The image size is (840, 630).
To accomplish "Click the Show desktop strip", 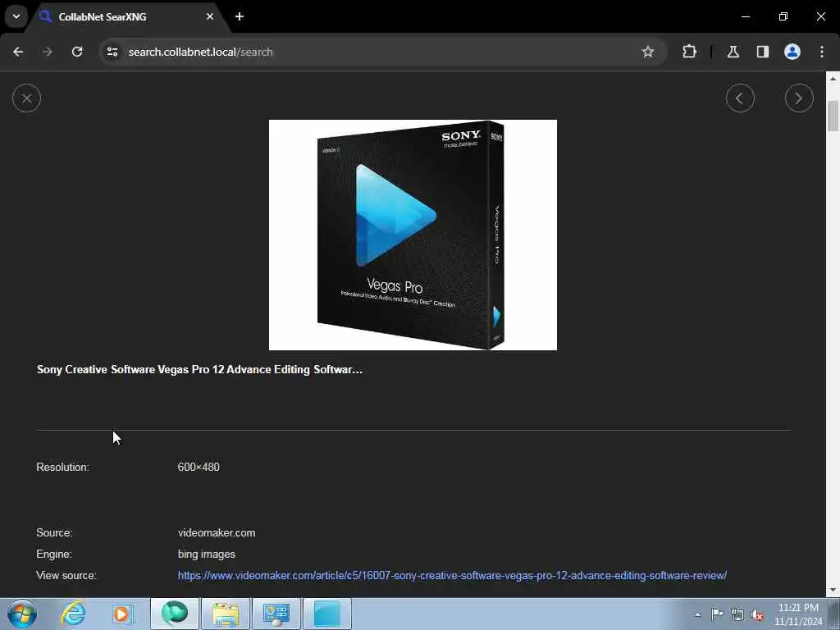I will [x=834, y=614].
